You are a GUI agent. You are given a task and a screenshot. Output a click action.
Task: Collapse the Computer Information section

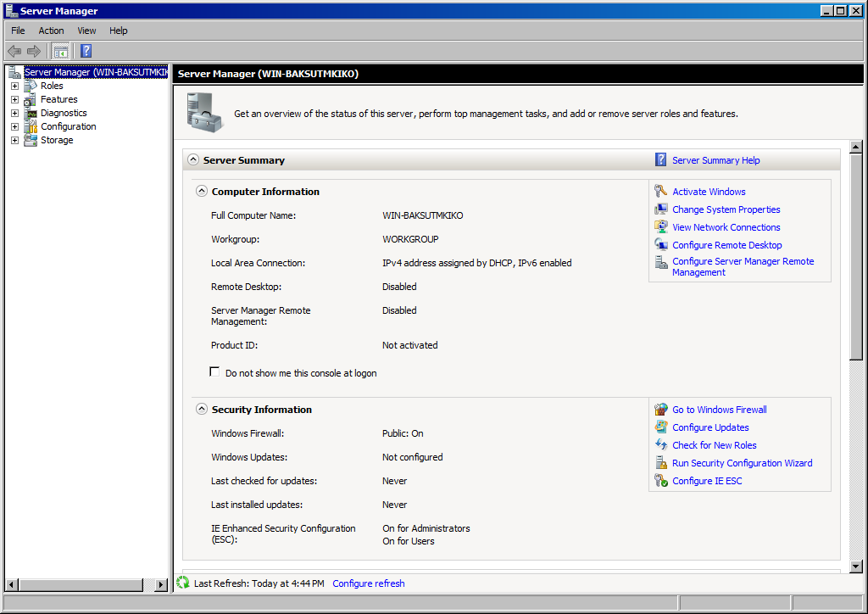pyautogui.click(x=202, y=192)
